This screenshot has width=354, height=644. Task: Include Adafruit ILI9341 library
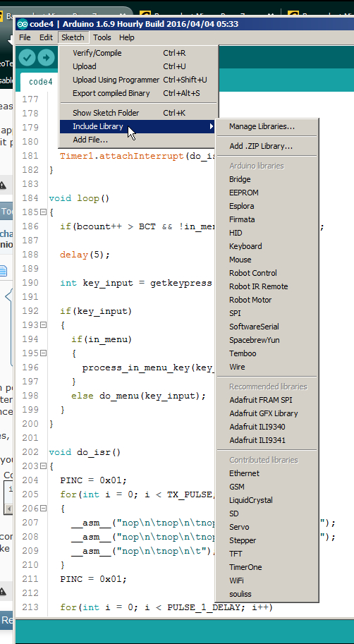point(267,440)
